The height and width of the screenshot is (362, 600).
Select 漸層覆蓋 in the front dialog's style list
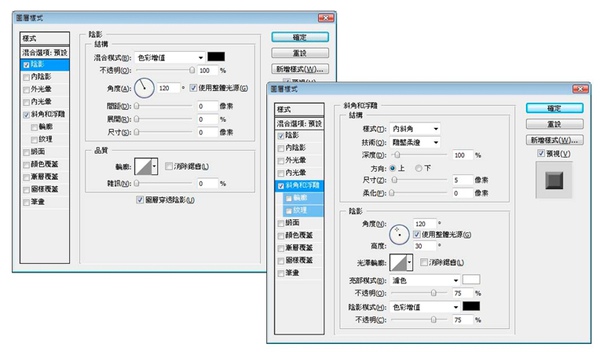pos(299,248)
